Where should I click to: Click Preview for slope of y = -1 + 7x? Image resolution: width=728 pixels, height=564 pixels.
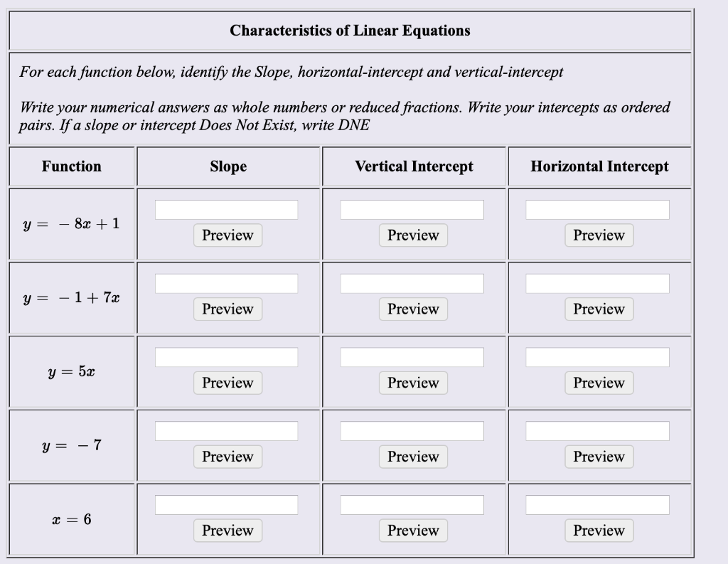point(227,309)
